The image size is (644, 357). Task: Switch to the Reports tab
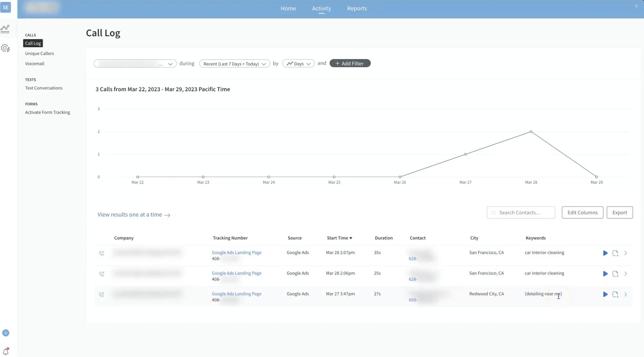click(357, 8)
